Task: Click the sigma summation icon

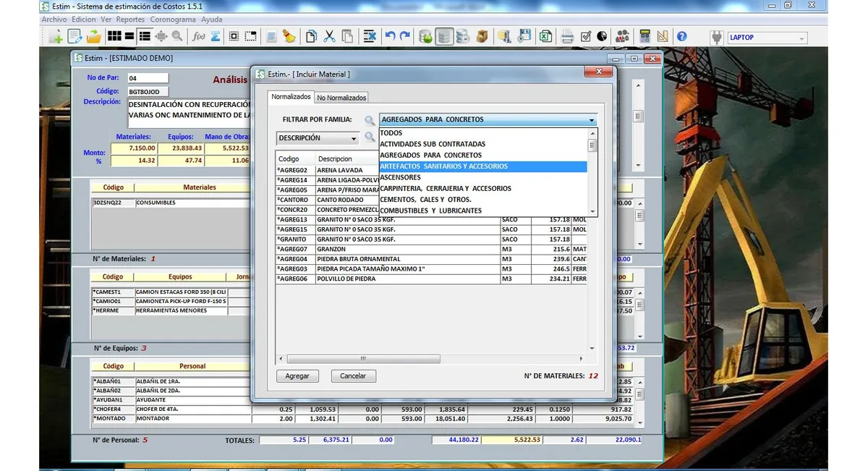Action: (215, 35)
